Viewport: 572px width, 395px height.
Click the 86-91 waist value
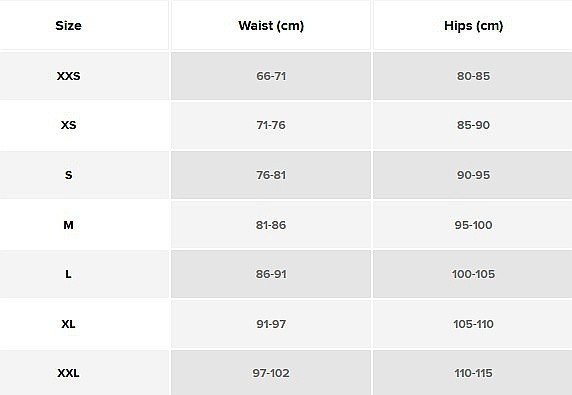tap(271, 274)
